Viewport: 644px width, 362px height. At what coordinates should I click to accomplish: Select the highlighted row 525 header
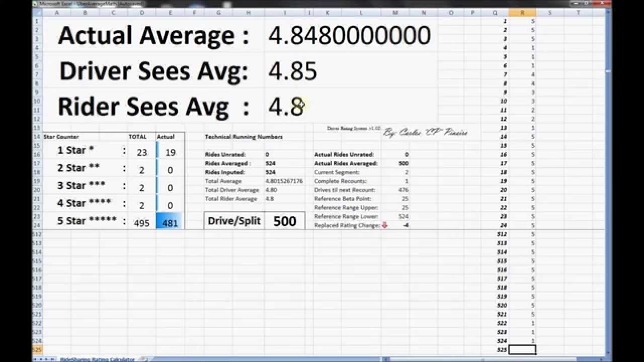point(37,349)
